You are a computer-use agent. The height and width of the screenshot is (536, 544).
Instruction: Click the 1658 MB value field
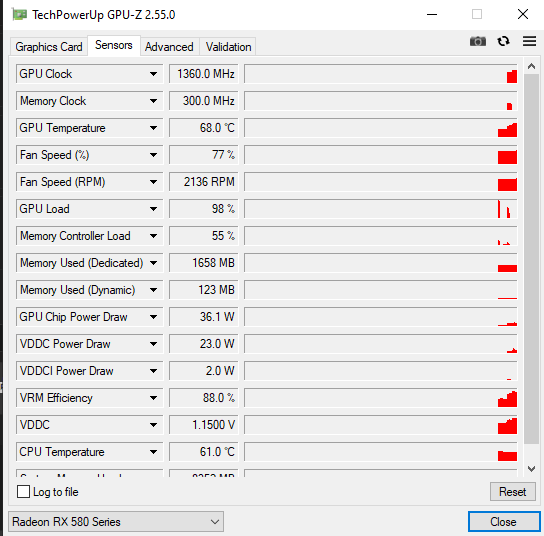(204, 263)
